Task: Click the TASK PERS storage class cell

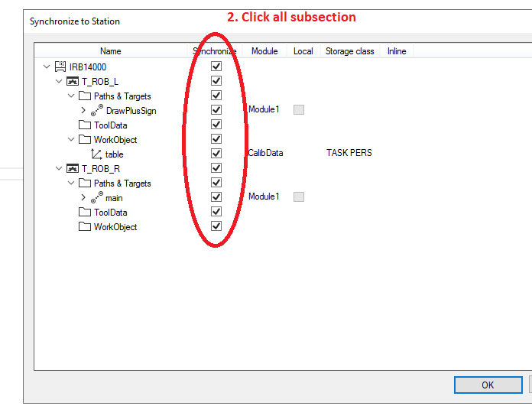Action: pos(349,153)
